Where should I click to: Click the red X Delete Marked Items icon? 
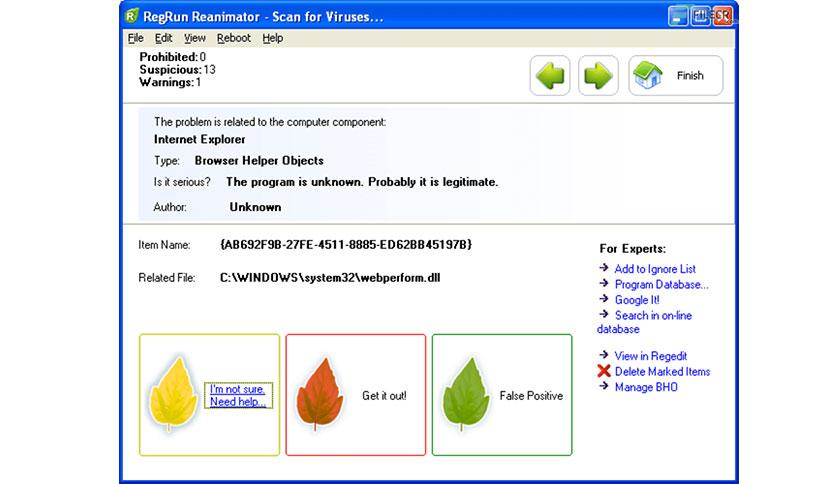(x=604, y=371)
